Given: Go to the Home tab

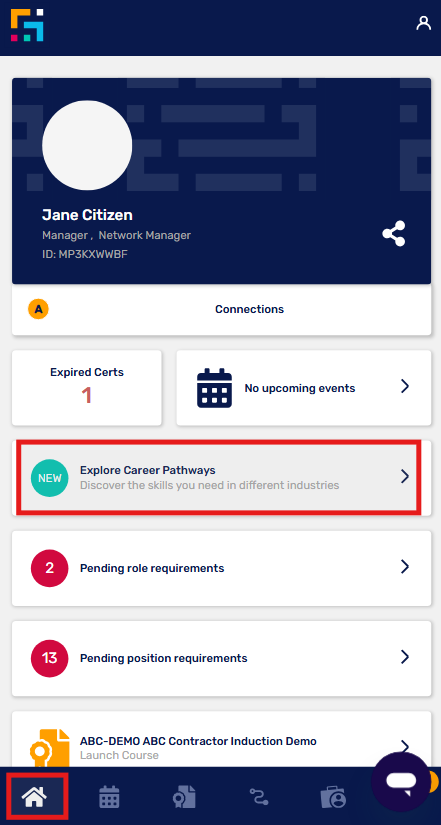Looking at the screenshot, I should tap(34, 798).
